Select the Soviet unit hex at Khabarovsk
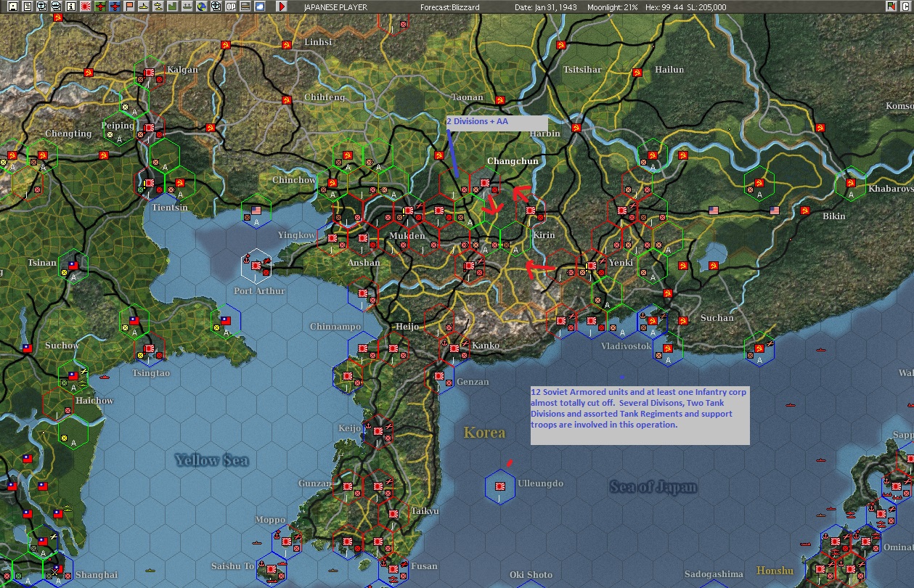 click(850, 184)
